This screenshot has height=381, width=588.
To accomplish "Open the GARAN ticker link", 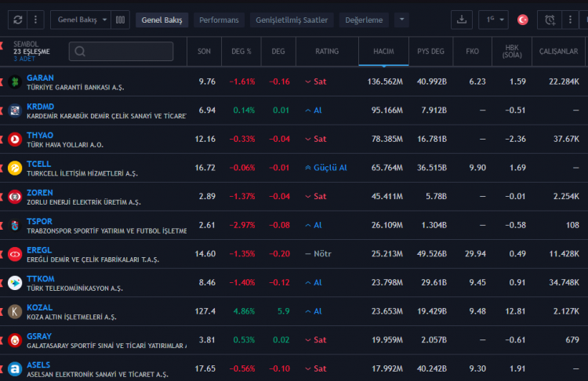I will (x=40, y=78).
